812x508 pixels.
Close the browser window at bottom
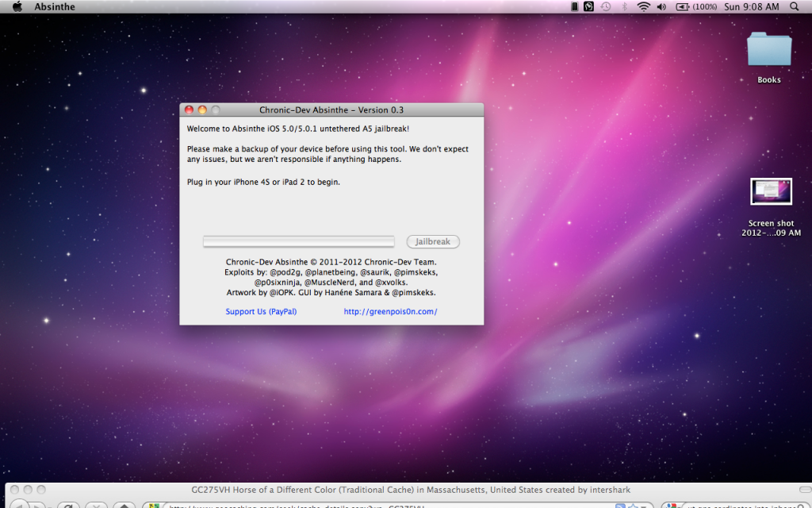click(x=14, y=489)
